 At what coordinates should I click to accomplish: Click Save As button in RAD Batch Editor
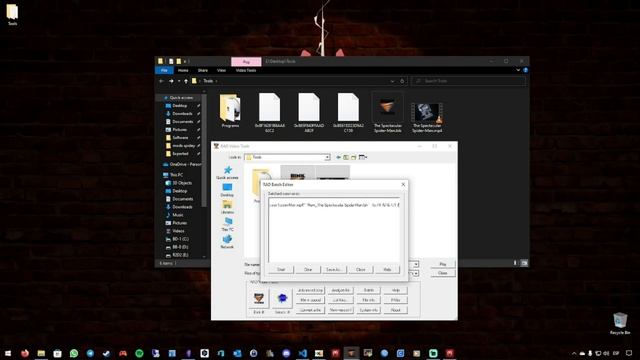point(334,270)
